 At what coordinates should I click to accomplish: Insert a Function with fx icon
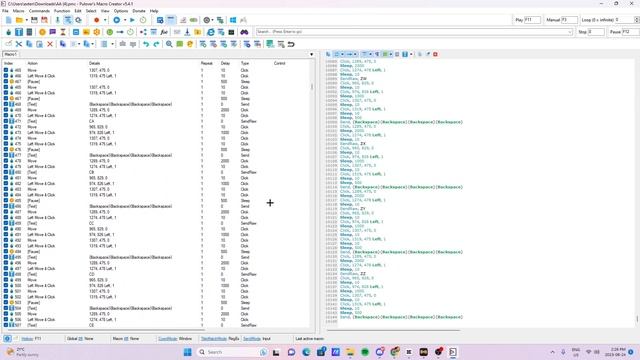pos(164,32)
